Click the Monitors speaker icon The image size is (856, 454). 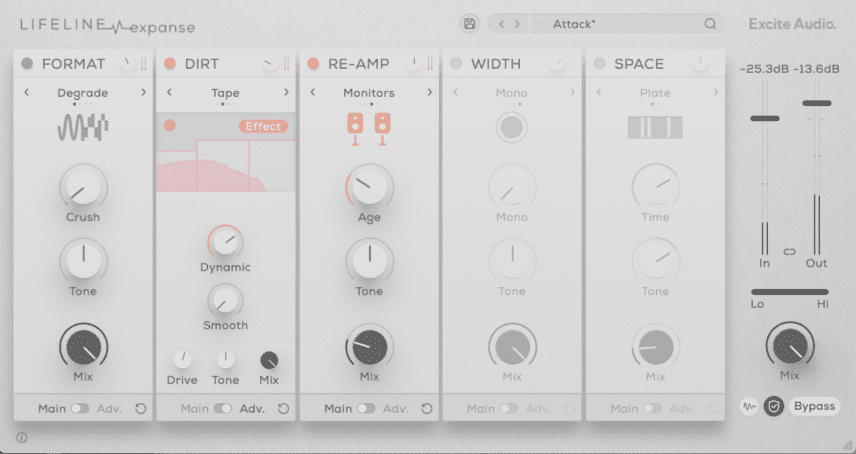pyautogui.click(x=369, y=129)
